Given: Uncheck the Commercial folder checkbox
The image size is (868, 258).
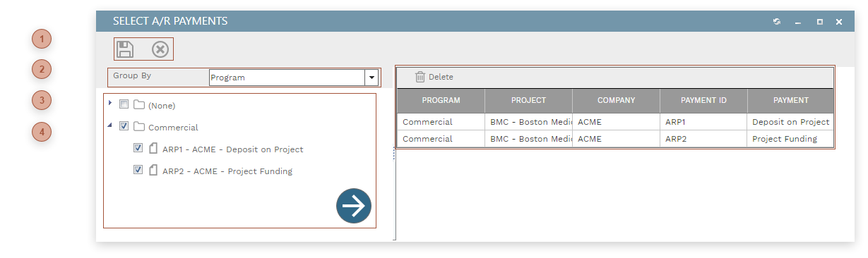Looking at the screenshot, I should coord(124,126).
